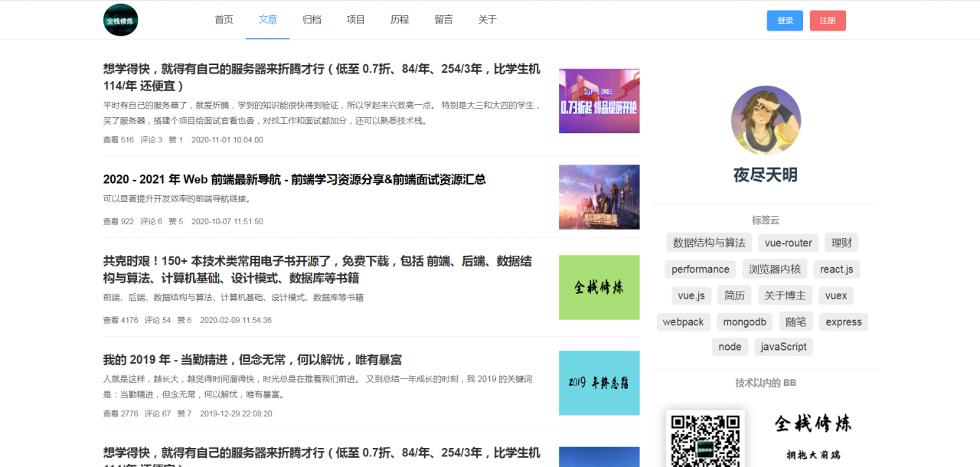Open the 我的 2019 年 article title
Image resolution: width=980 pixels, height=467 pixels.
(253, 360)
